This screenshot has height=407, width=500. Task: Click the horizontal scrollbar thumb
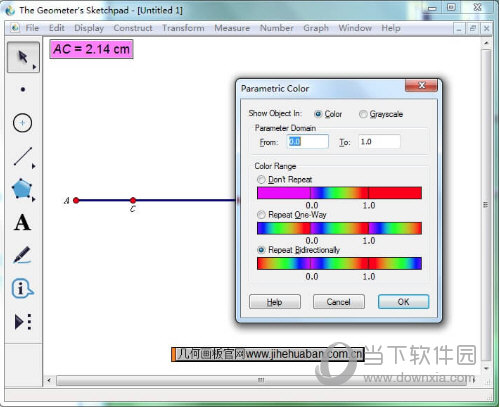tap(261, 380)
